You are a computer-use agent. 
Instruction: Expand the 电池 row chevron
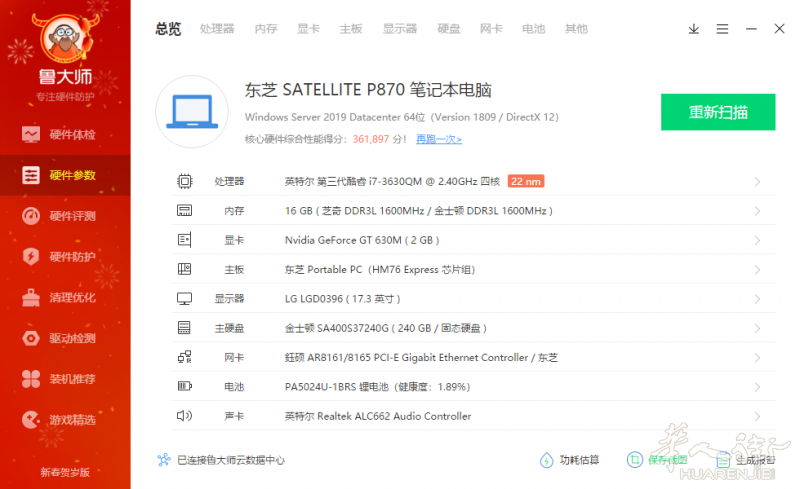(x=757, y=387)
